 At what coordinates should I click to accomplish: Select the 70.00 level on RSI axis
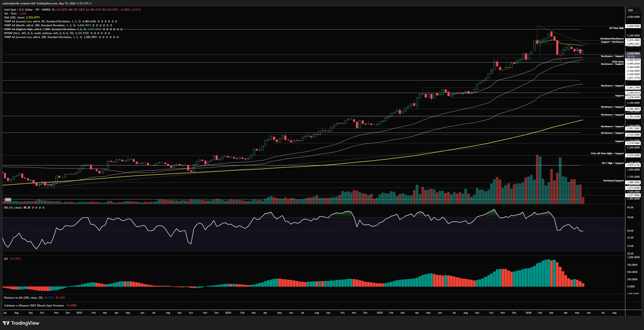click(630, 217)
